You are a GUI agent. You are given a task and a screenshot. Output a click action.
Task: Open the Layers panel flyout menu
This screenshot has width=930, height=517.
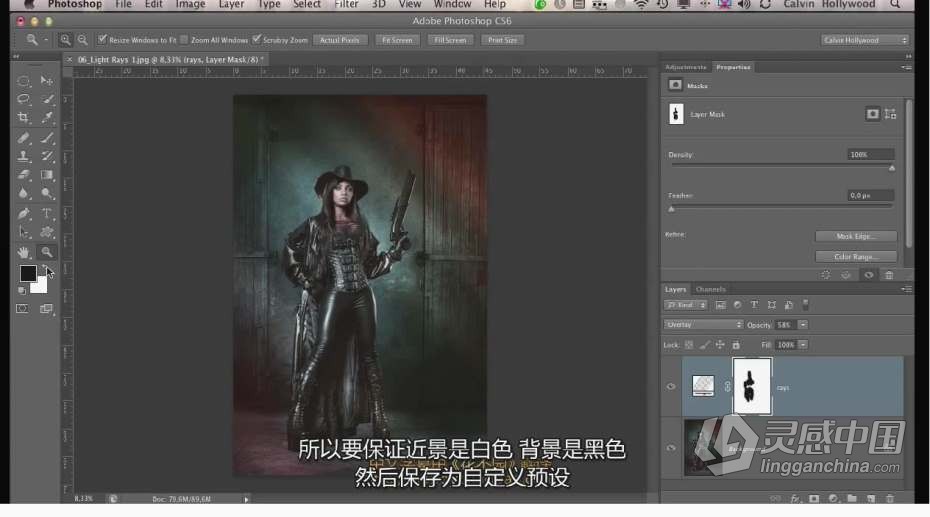(x=906, y=289)
